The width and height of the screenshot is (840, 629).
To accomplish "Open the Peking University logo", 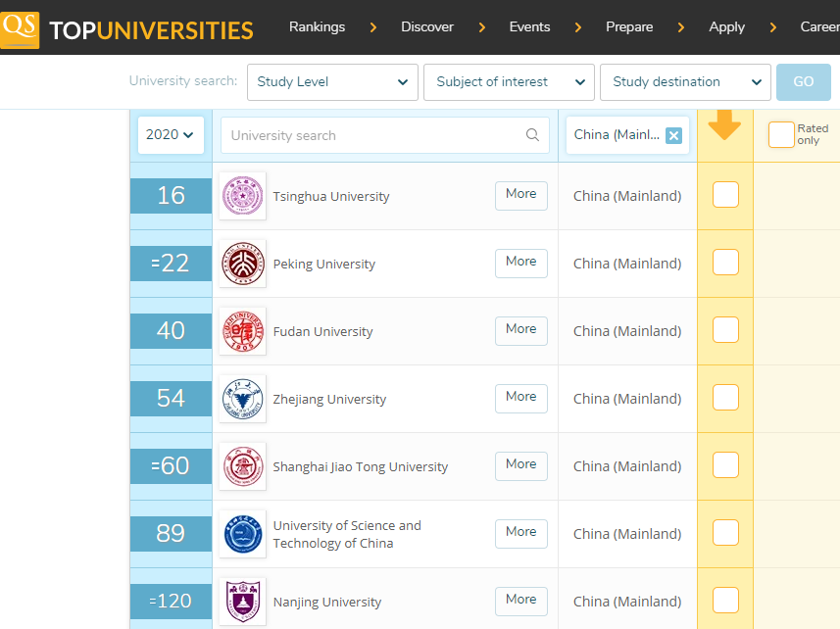I will click(x=243, y=264).
